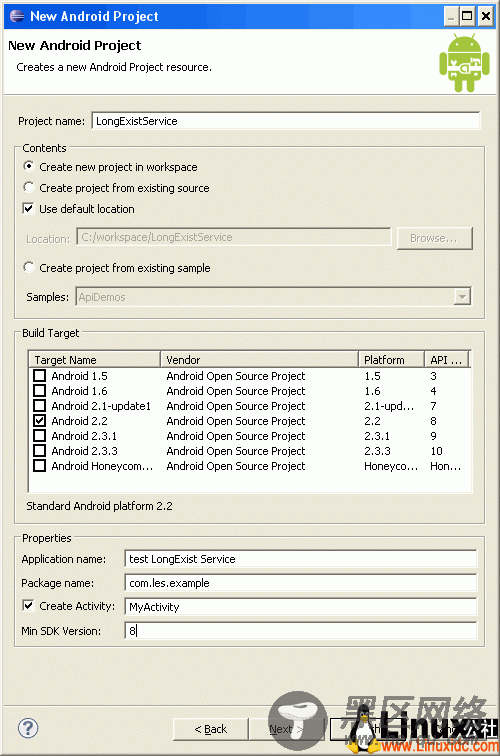Close the New Android Project dialog
500x756 pixels.
(485, 16)
